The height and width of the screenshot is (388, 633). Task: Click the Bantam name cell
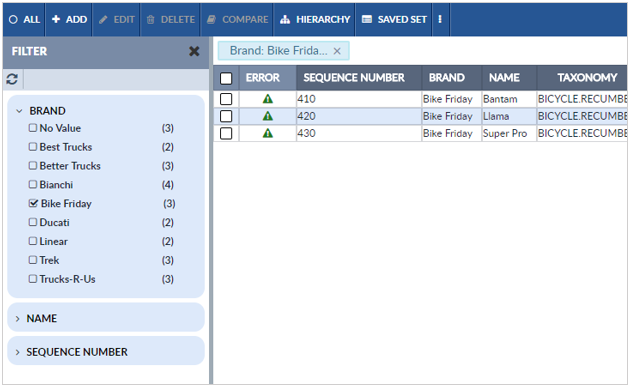[x=509, y=99]
